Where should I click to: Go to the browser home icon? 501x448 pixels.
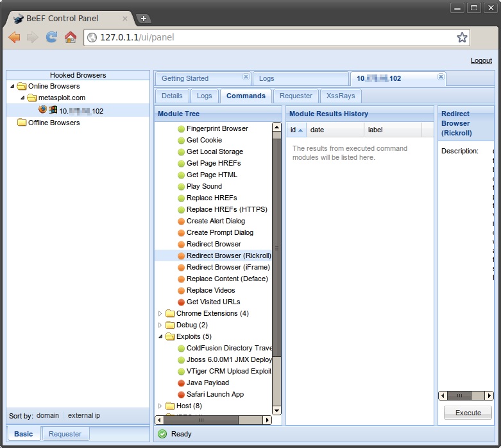tap(71, 37)
